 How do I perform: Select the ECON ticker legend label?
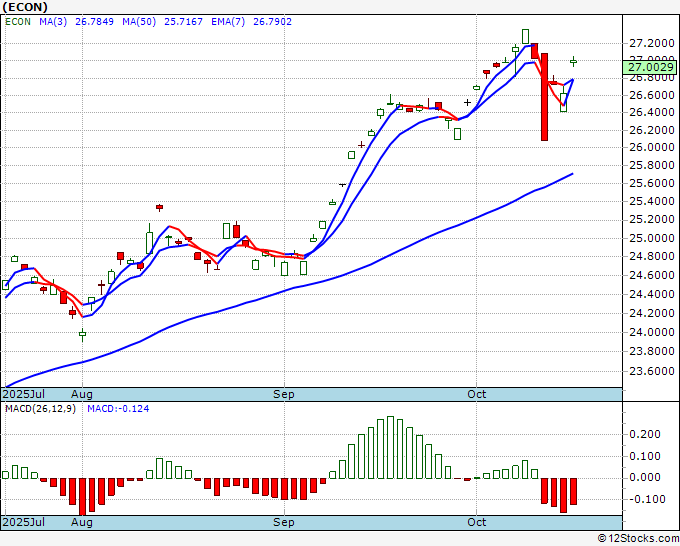click(18, 22)
